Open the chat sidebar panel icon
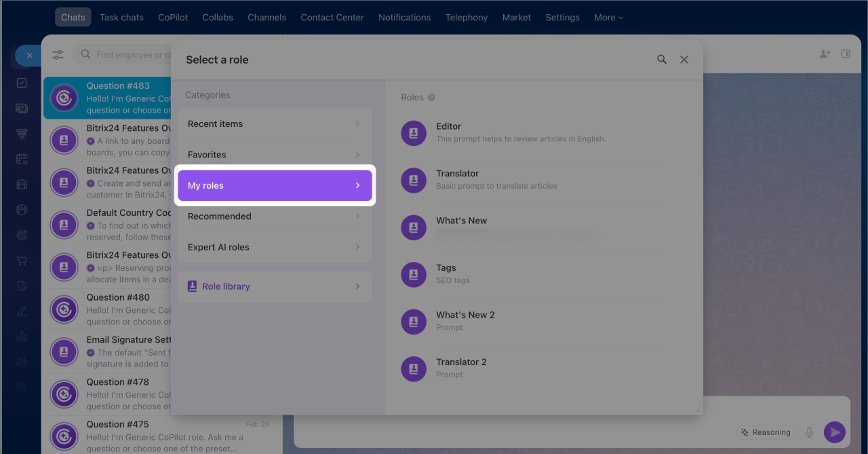Image resolution: width=868 pixels, height=454 pixels. pyautogui.click(x=846, y=54)
